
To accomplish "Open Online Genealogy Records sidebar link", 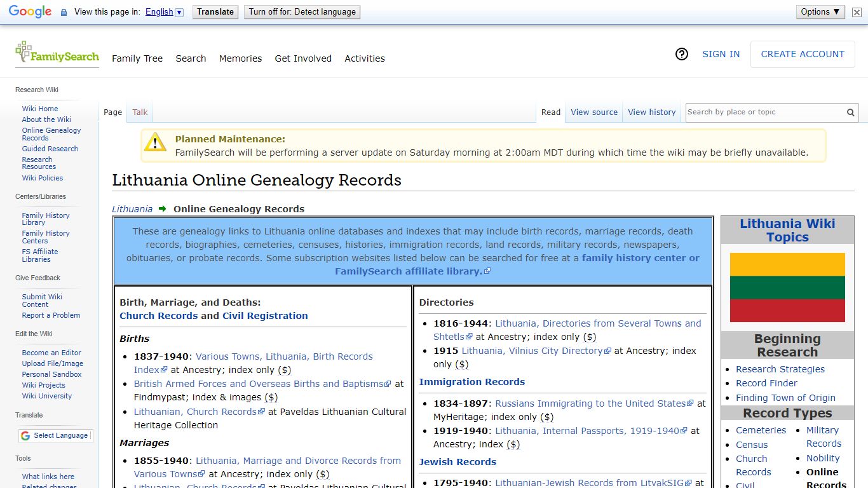I will (x=51, y=134).
